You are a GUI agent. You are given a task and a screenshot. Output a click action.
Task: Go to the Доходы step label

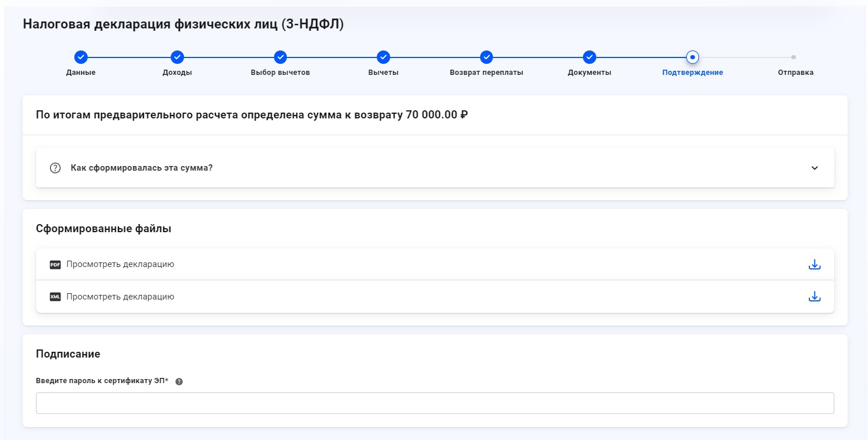coord(177,73)
